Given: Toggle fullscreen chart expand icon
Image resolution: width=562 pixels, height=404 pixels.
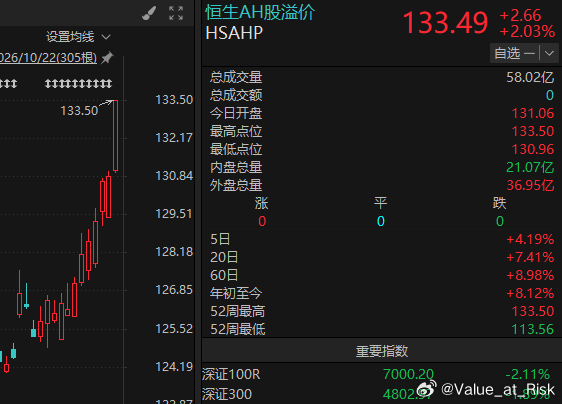Looking at the screenshot, I should click(176, 13).
